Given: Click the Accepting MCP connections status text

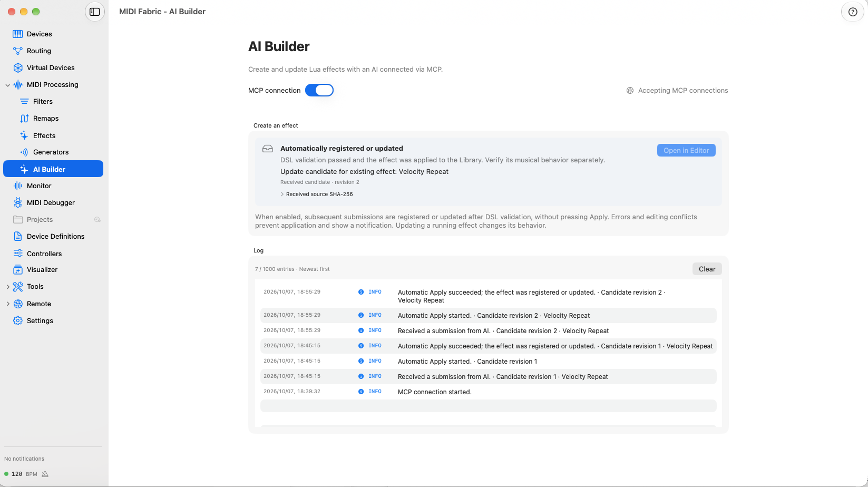Looking at the screenshot, I should point(683,91).
